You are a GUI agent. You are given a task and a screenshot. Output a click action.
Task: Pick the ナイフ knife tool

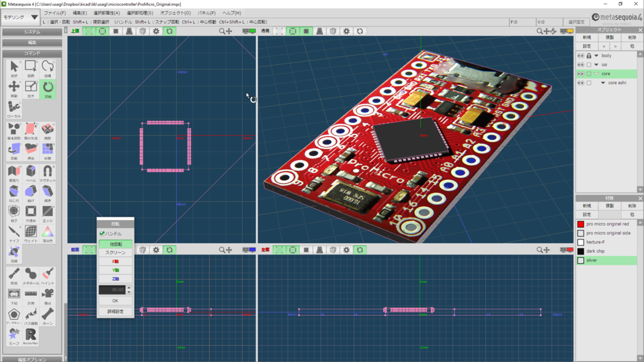pos(14,234)
